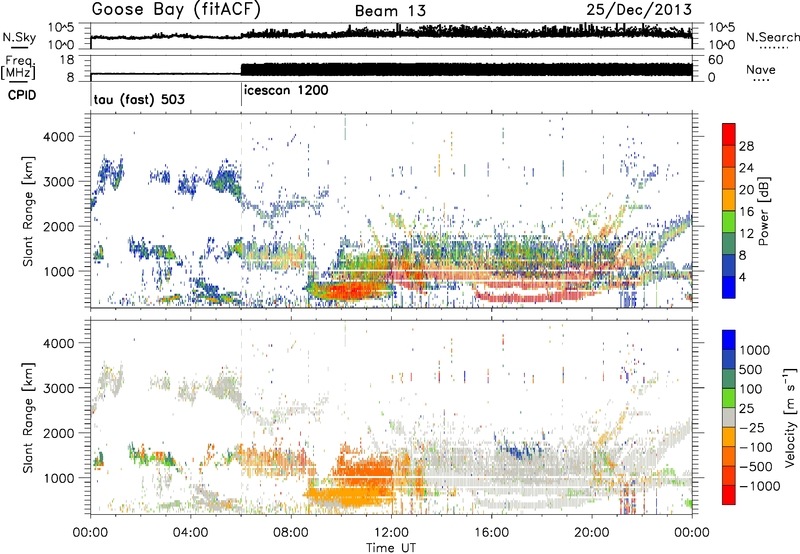
Task: Click the "Freq. [MHz]" axis label
Action: click(19, 67)
